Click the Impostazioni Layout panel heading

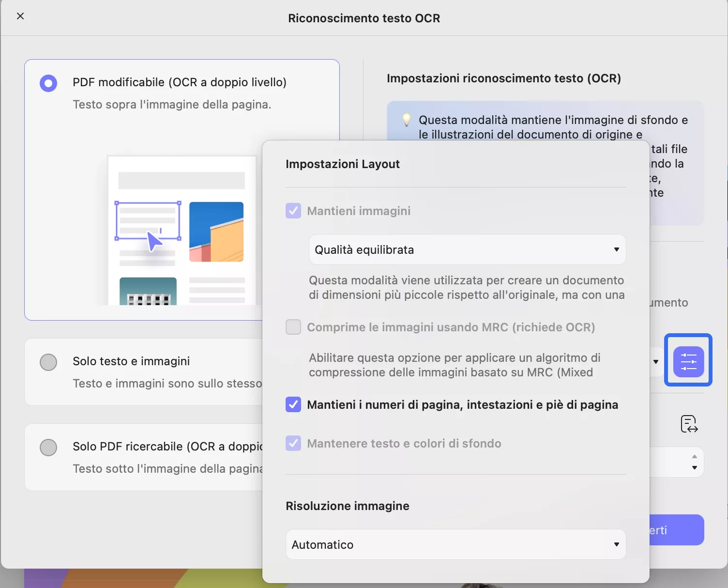click(342, 164)
